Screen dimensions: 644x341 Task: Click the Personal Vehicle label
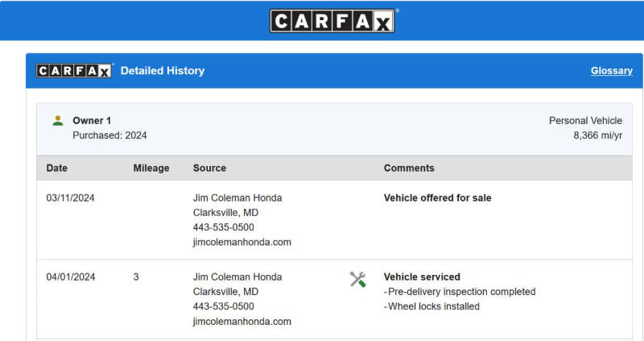[x=585, y=121]
